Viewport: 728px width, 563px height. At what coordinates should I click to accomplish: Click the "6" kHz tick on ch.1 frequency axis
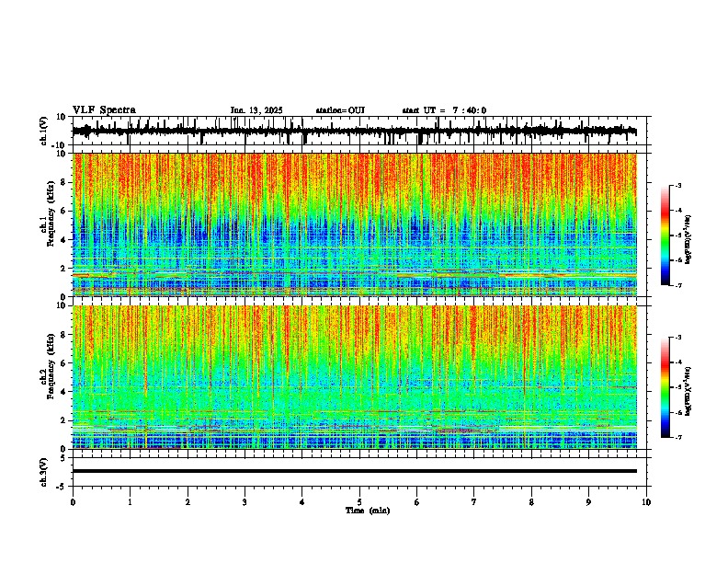(64, 211)
